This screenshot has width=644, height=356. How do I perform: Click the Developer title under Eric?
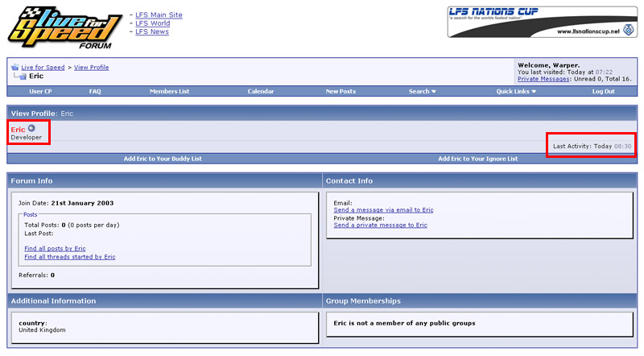[27, 137]
